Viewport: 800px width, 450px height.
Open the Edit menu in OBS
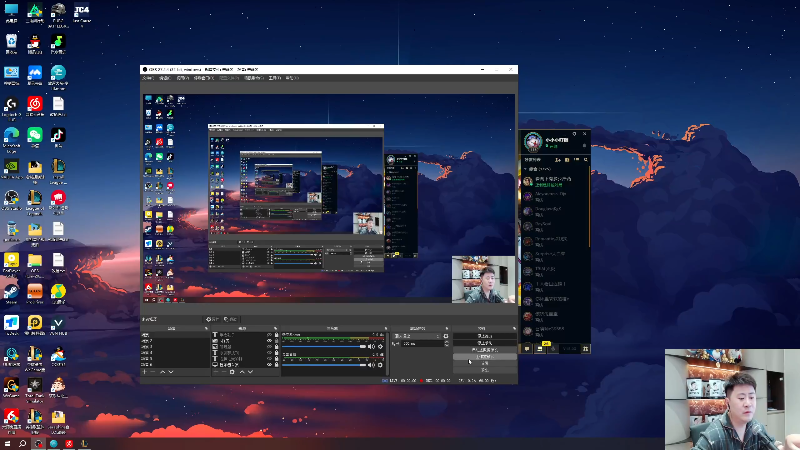tap(165, 77)
